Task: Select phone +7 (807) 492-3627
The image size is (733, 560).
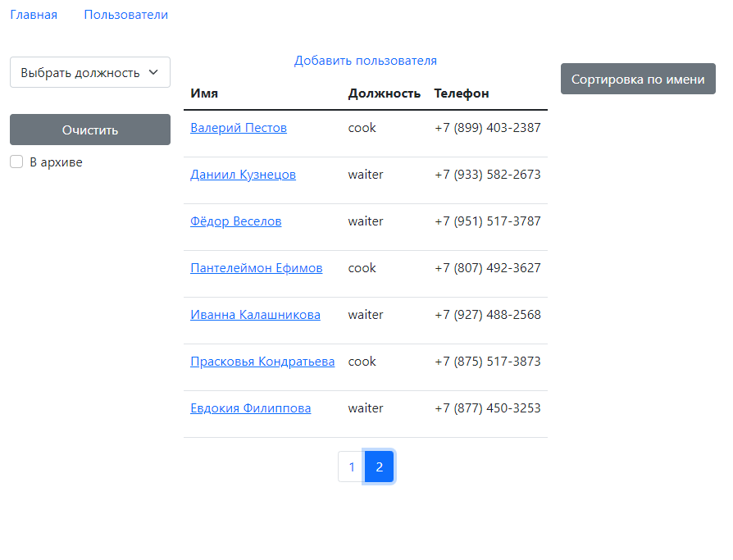Action: [x=488, y=268]
